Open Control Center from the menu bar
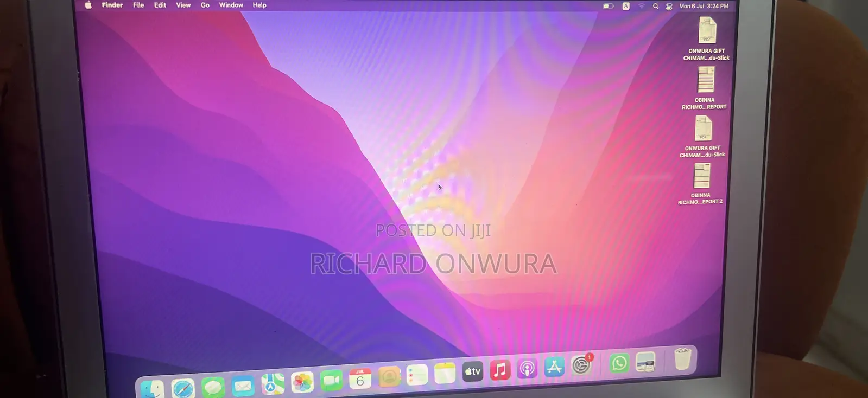 (x=669, y=6)
